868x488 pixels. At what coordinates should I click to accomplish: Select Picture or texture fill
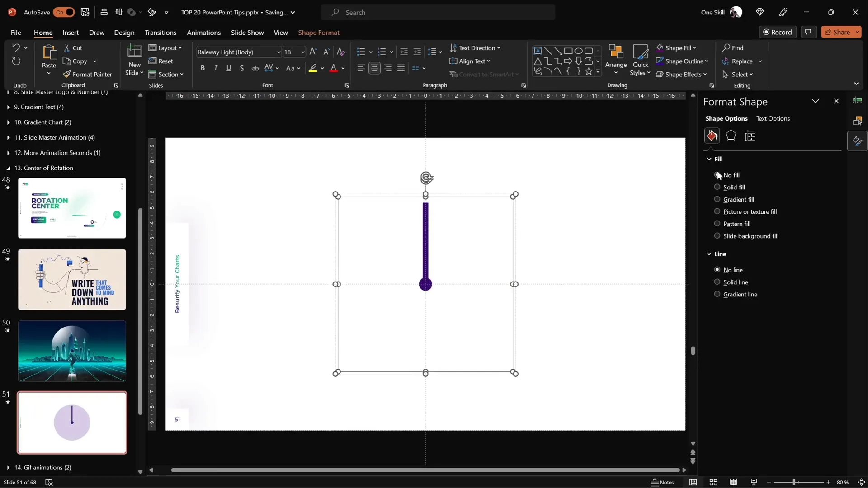745,211
